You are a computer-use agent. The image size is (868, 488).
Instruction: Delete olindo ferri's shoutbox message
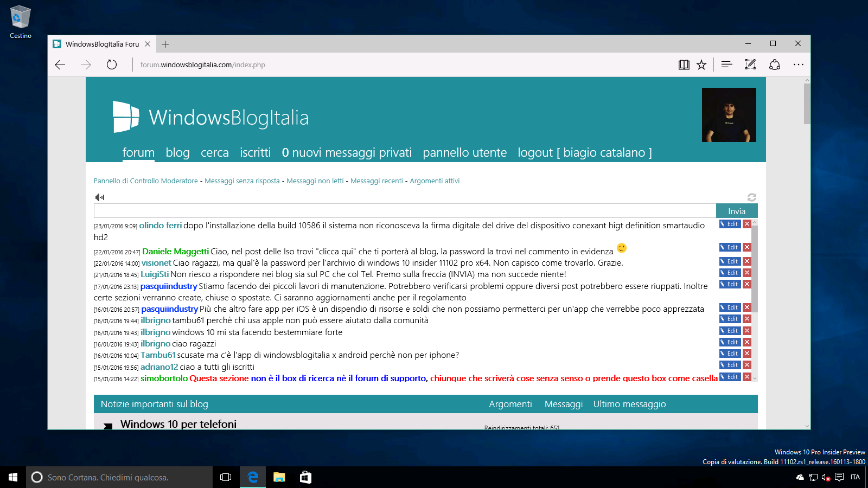coord(747,224)
